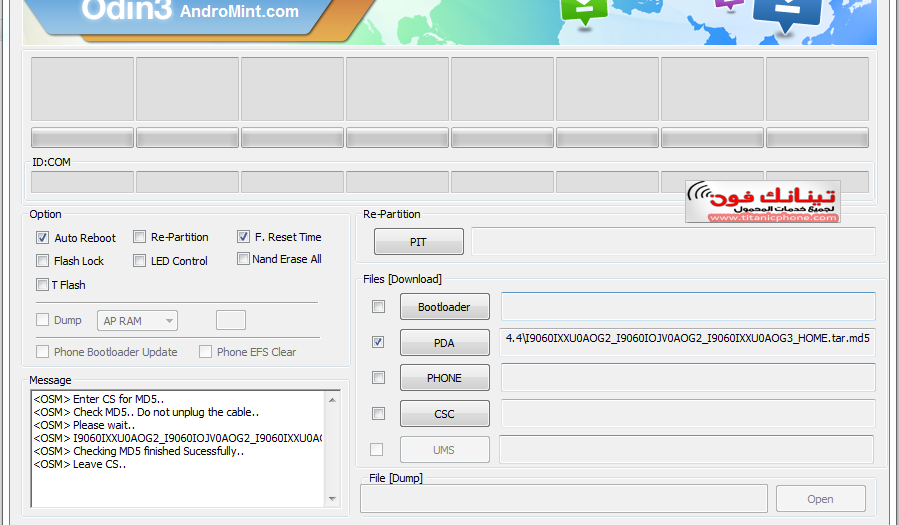This screenshot has width=899, height=525.
Task: Select the 'Please wait..' log line
Action: 84,425
